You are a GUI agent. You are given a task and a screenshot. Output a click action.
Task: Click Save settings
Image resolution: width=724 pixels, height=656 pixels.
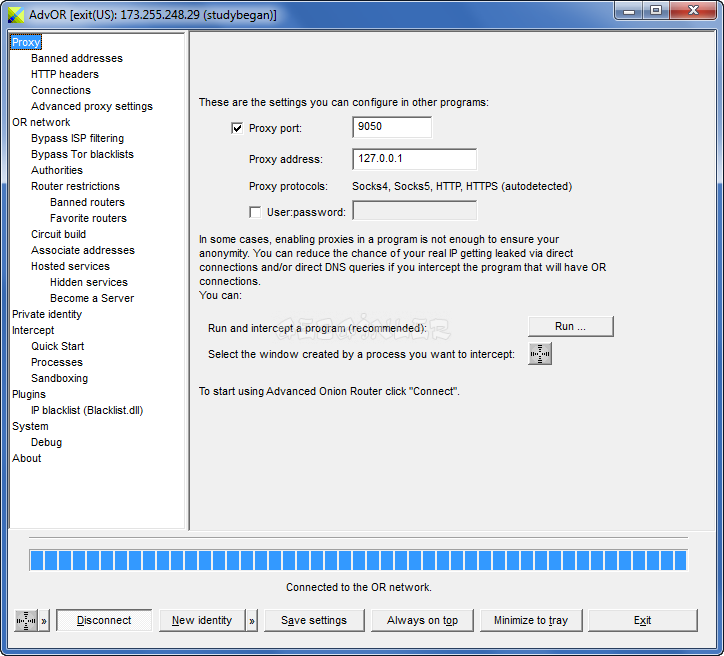coord(314,620)
